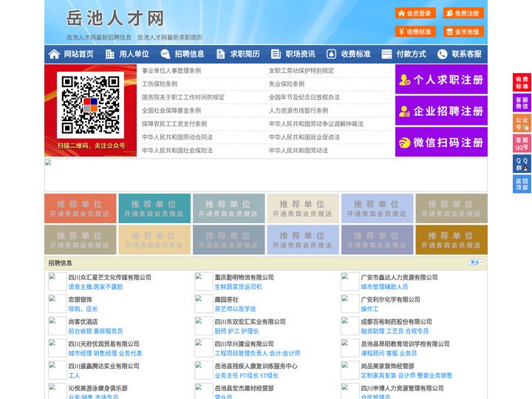Click the card icon beside 付款方式
Screen dimensions: 532x399
click(386, 54)
